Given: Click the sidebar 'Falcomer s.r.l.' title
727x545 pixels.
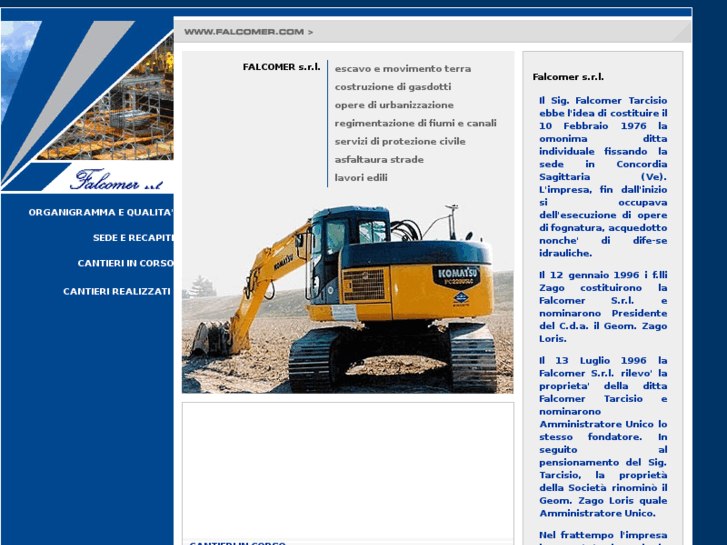Looking at the screenshot, I should (x=568, y=77).
